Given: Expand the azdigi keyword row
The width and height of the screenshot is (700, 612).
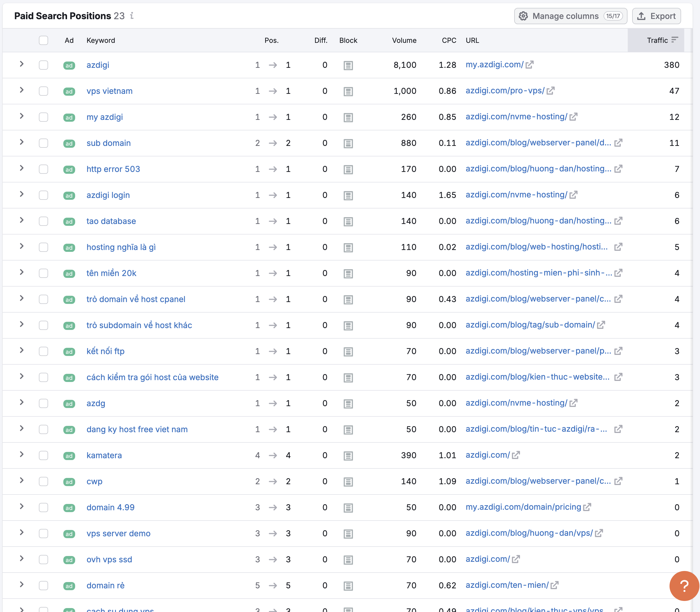Looking at the screenshot, I should [x=22, y=64].
